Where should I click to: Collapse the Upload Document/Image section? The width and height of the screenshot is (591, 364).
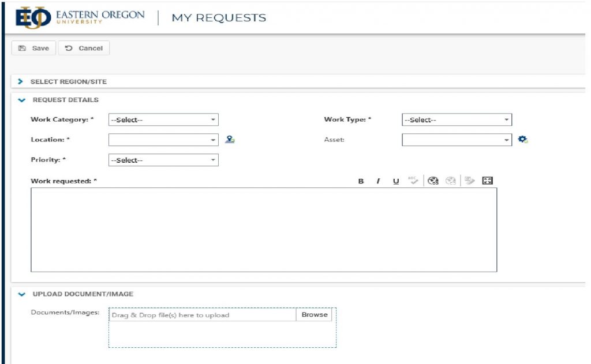coord(22,294)
